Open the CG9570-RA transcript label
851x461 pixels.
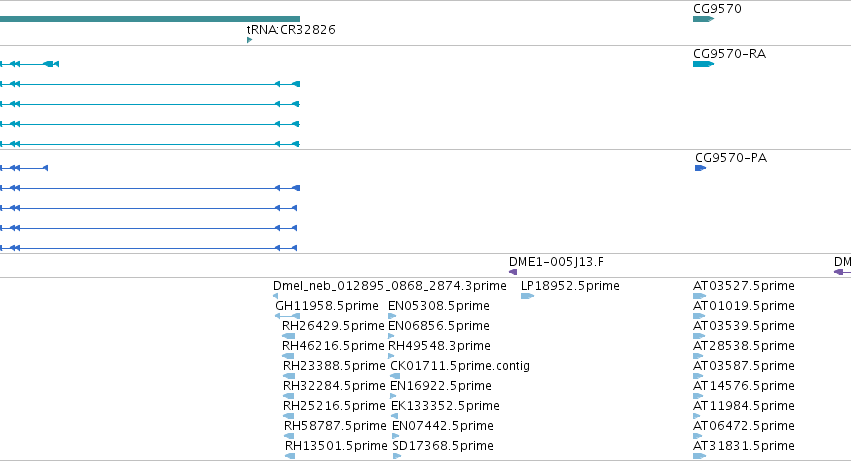coord(729,54)
